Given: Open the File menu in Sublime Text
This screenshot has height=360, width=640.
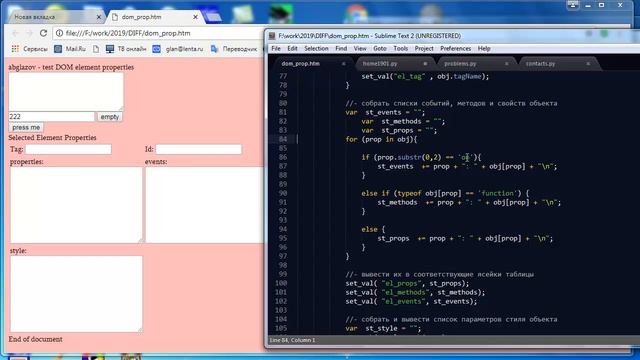Looking at the screenshot, I should click(276, 49).
